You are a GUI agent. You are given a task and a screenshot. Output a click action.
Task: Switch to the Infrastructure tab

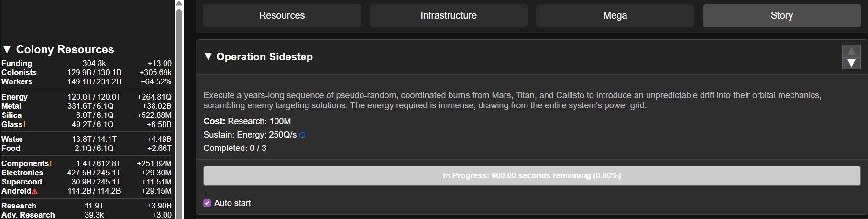(x=449, y=16)
